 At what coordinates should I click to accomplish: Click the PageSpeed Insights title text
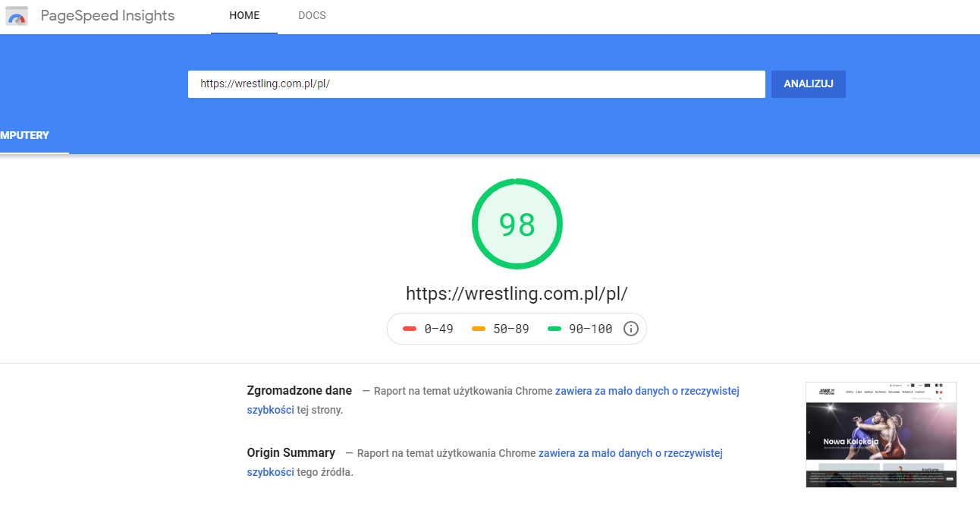coord(107,16)
